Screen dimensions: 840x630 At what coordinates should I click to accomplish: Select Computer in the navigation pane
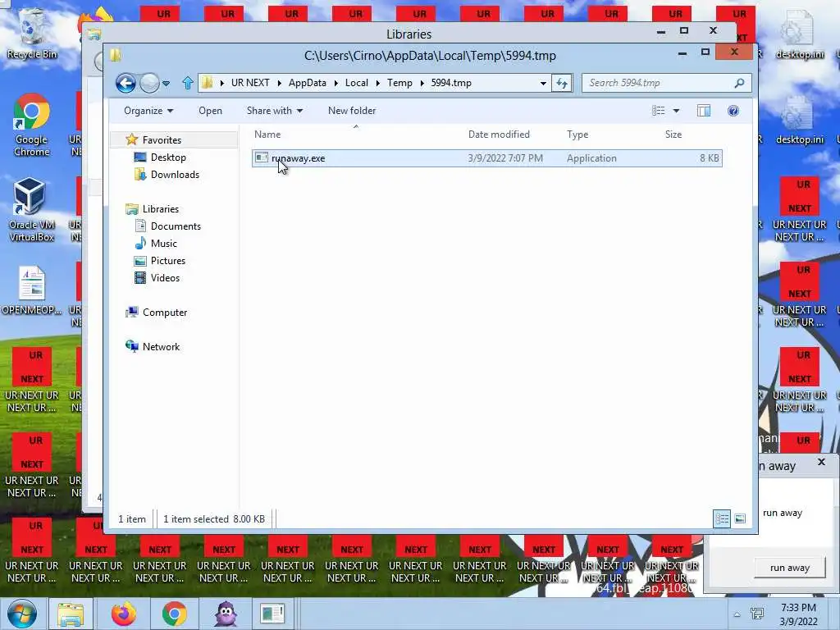pos(164,313)
